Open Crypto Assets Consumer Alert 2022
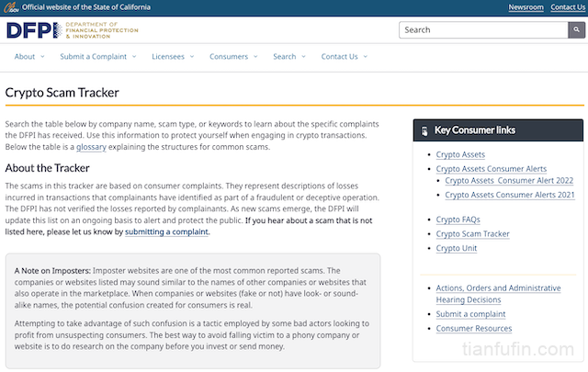Screen dimensions: 588x372 coord(509,180)
